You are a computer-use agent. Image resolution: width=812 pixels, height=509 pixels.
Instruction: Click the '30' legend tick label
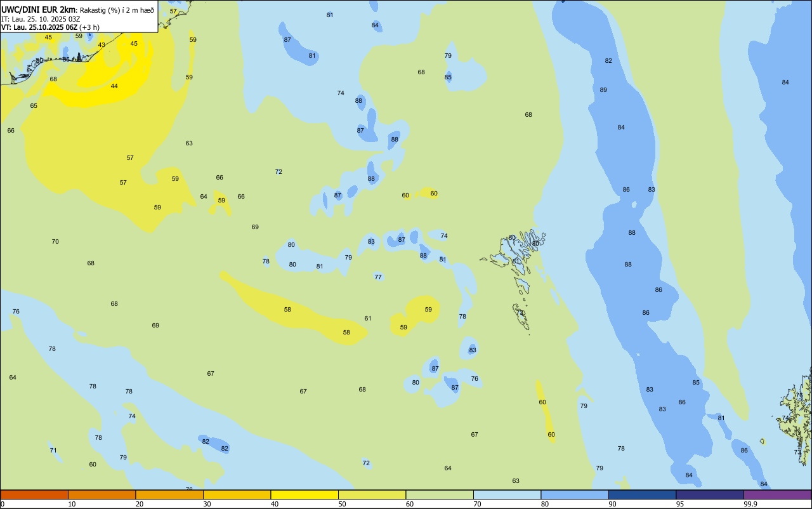[207, 504]
